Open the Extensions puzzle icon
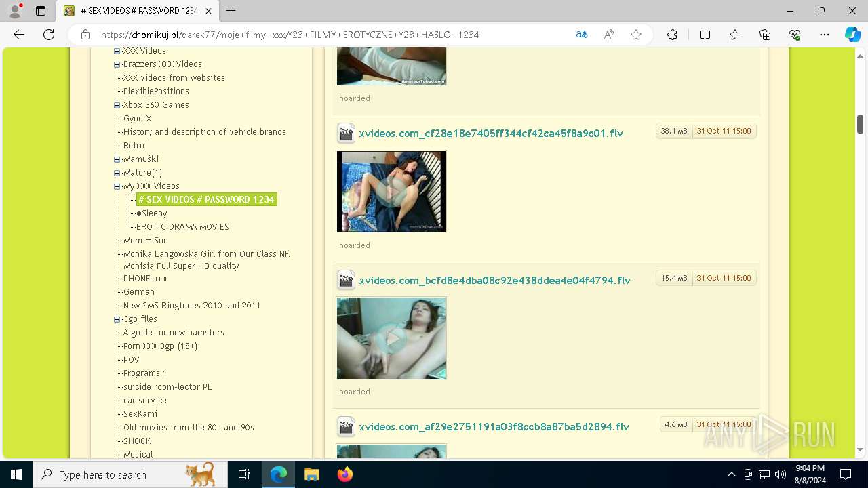 coord(672,35)
